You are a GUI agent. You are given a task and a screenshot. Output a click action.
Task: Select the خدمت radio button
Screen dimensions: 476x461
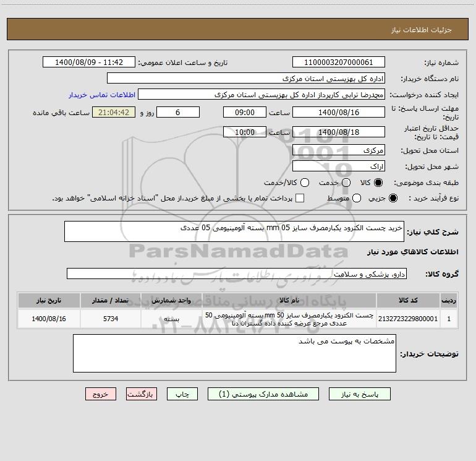click(346, 183)
